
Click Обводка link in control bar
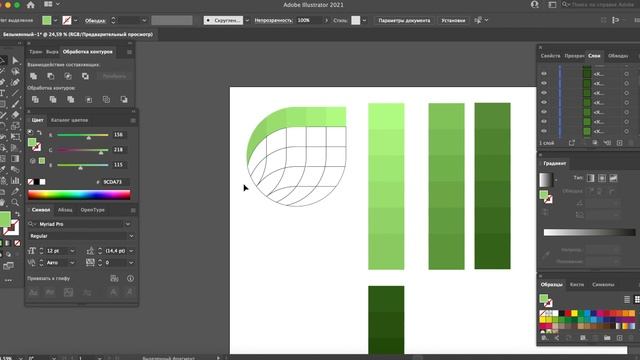pos(95,20)
